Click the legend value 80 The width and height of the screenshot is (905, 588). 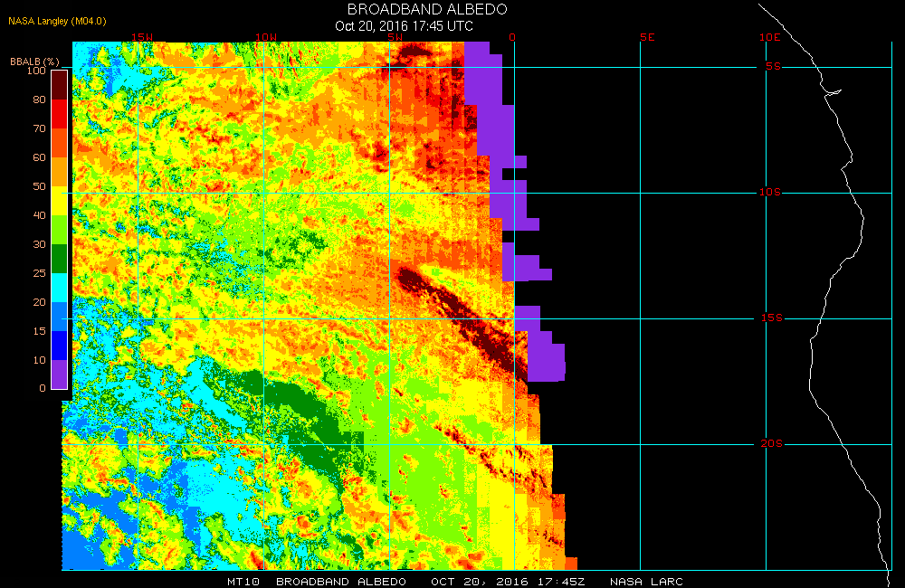point(39,100)
